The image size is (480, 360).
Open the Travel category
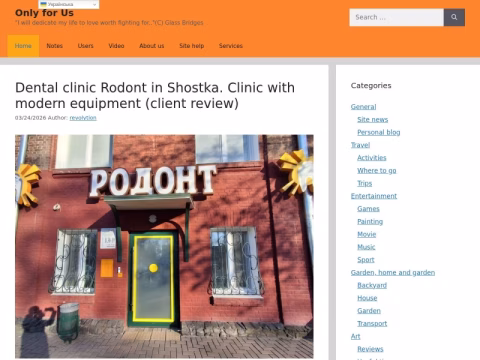click(x=360, y=145)
